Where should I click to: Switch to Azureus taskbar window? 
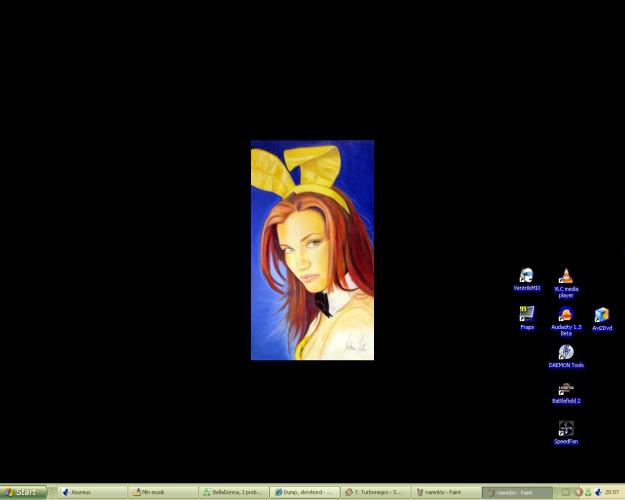coord(93,492)
